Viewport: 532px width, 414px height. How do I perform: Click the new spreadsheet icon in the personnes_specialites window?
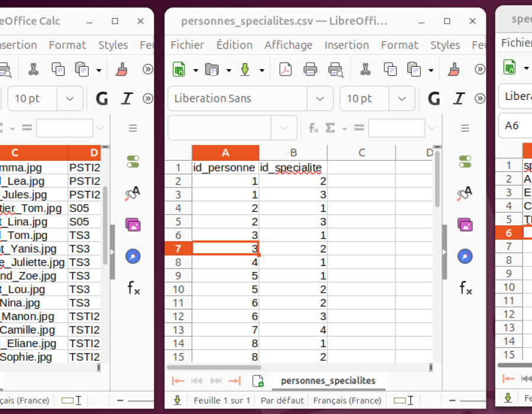tap(179, 70)
